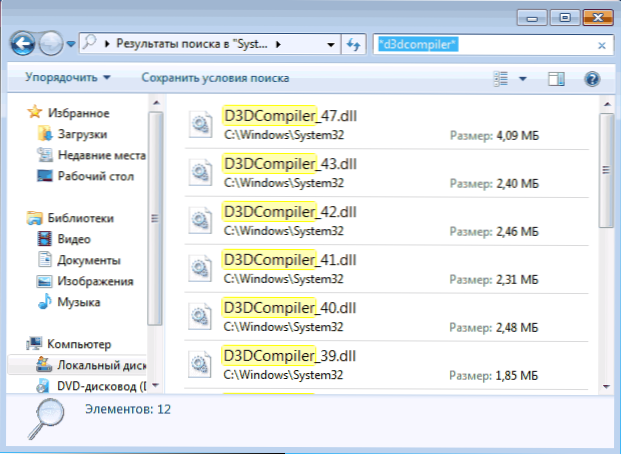Click the size value 2,40 МБ
621x454 pixels.
(x=518, y=184)
